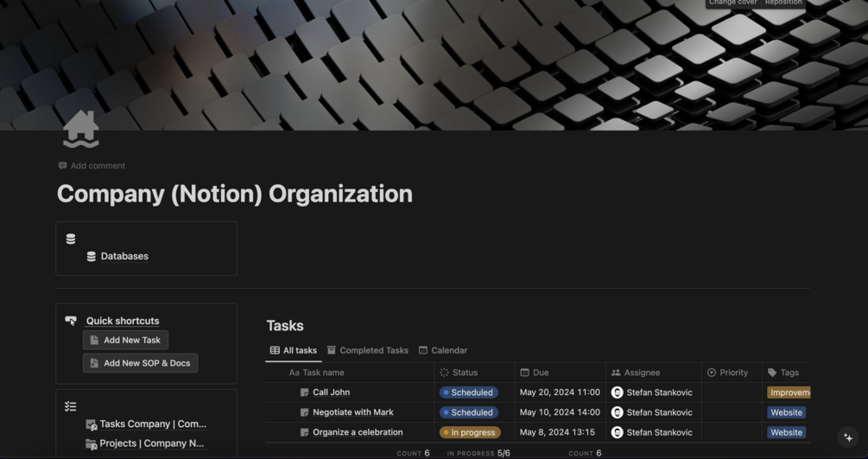This screenshot has width=868, height=459.
Task: Click the Website tag in Negotiate with Mark row
Action: coord(786,412)
